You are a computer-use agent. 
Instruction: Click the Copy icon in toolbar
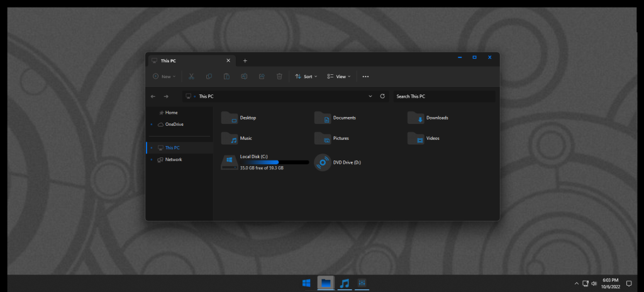(209, 77)
